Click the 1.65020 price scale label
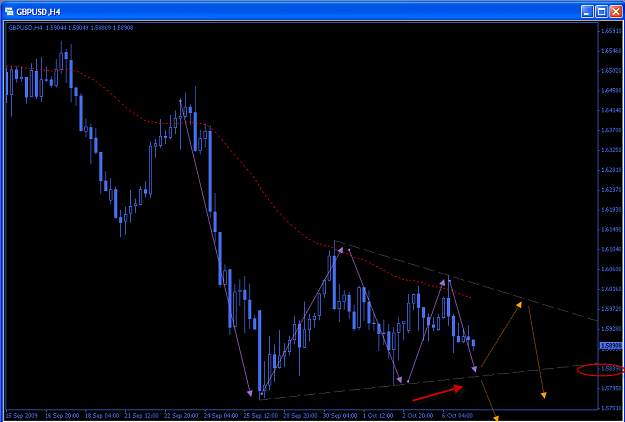Screen dimensions: 625x422 (613, 71)
